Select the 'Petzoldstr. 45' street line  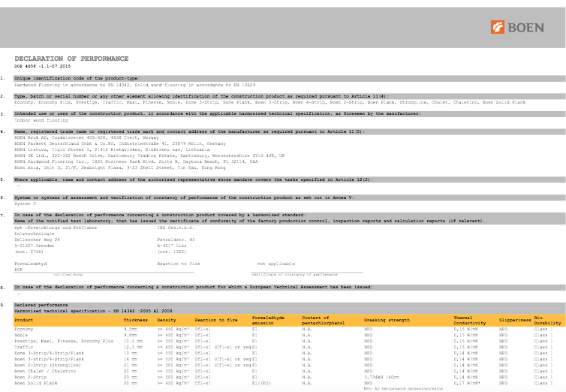click(x=176, y=240)
